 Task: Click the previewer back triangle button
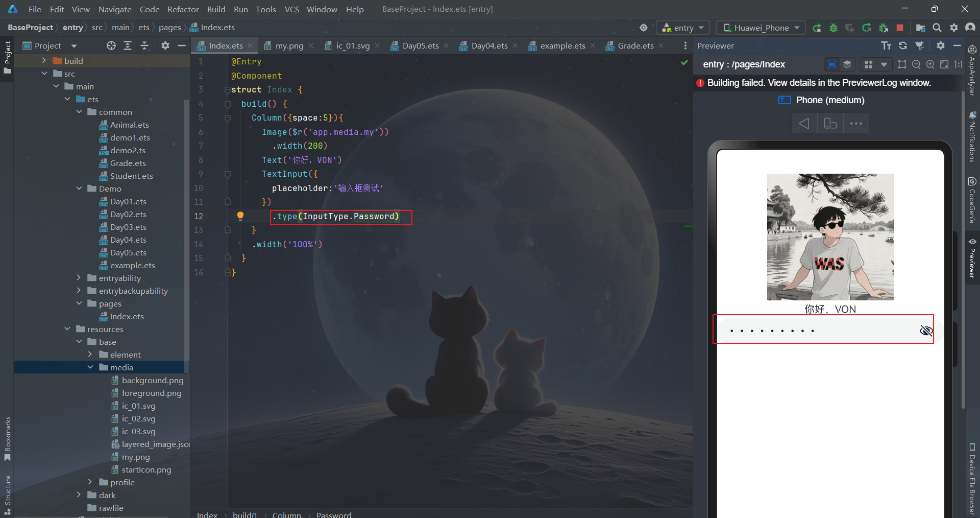click(x=804, y=124)
